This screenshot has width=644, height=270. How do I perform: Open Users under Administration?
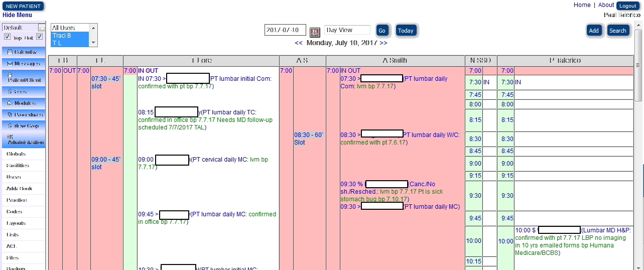pos(14,177)
